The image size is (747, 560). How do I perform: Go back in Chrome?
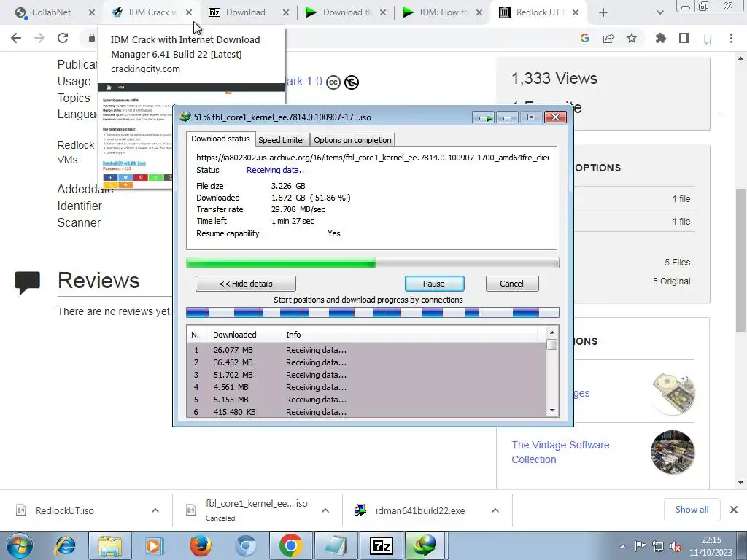(16, 38)
